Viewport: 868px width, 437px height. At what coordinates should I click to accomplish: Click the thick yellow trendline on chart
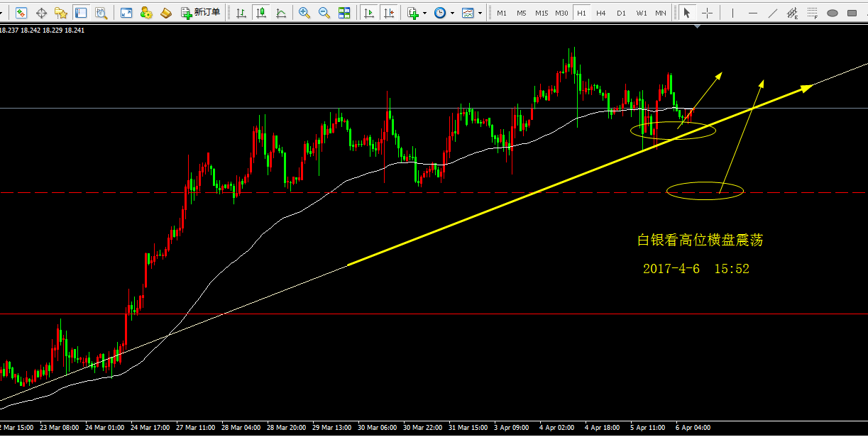[497, 209]
